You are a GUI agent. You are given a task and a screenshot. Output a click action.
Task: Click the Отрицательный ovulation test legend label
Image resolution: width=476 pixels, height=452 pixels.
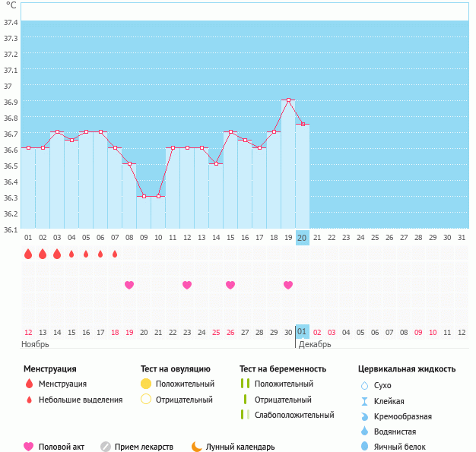[184, 400]
